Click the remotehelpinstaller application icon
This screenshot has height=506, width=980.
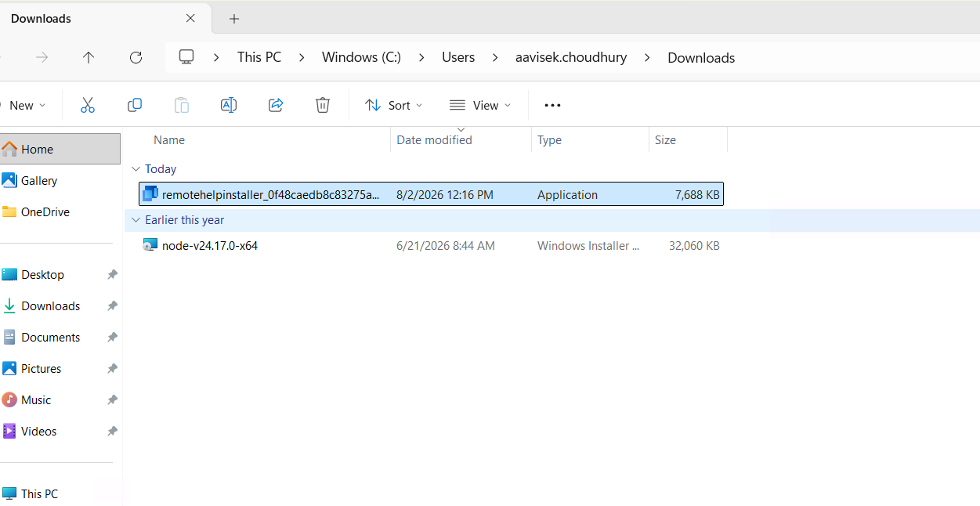coord(150,194)
